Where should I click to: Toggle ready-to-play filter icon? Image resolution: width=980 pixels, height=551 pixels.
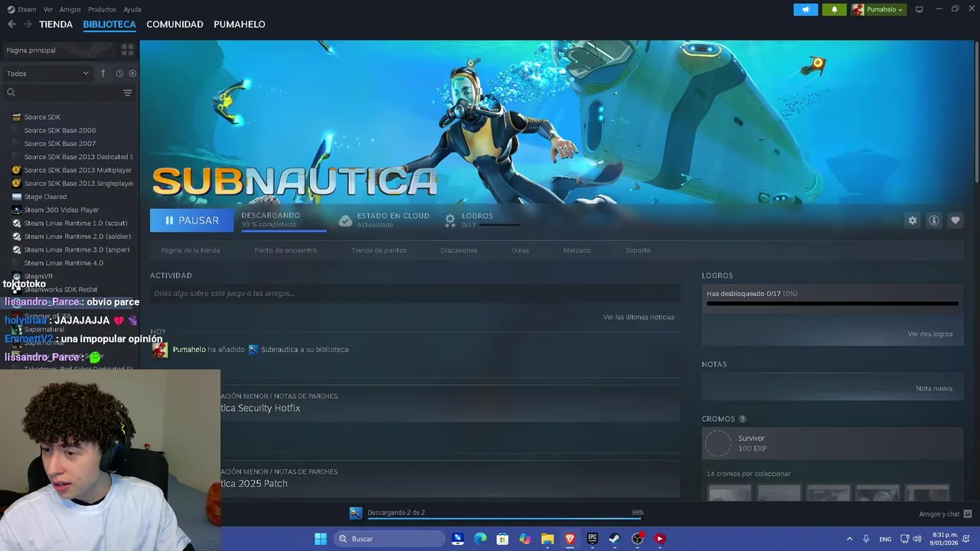(x=132, y=73)
